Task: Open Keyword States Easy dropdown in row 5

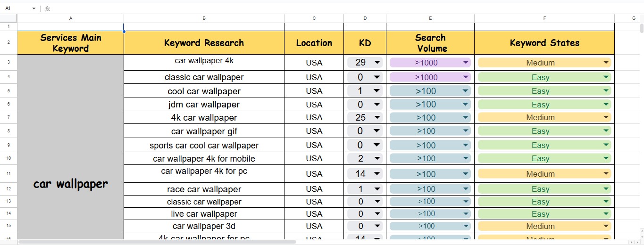Action: [606, 91]
